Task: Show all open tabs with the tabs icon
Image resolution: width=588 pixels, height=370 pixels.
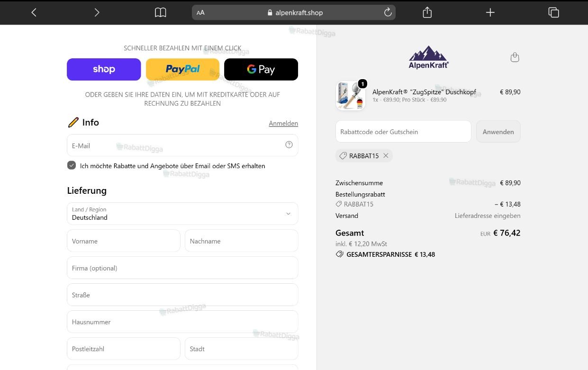Action: coord(553,13)
